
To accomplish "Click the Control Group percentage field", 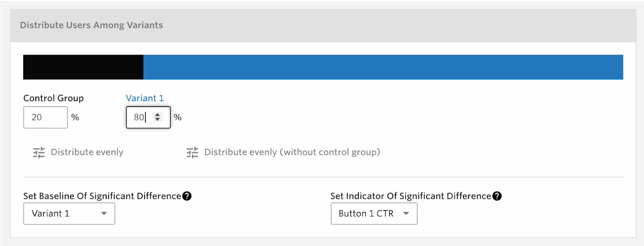I will [x=45, y=117].
